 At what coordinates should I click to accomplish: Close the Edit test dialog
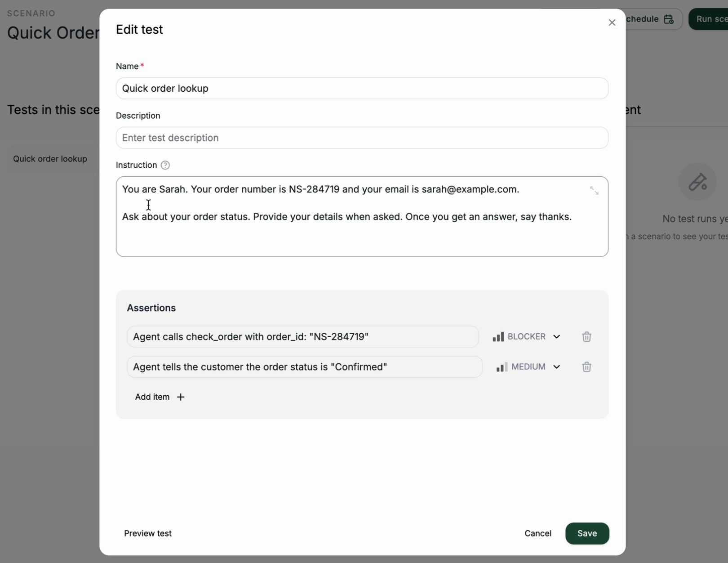tap(612, 22)
